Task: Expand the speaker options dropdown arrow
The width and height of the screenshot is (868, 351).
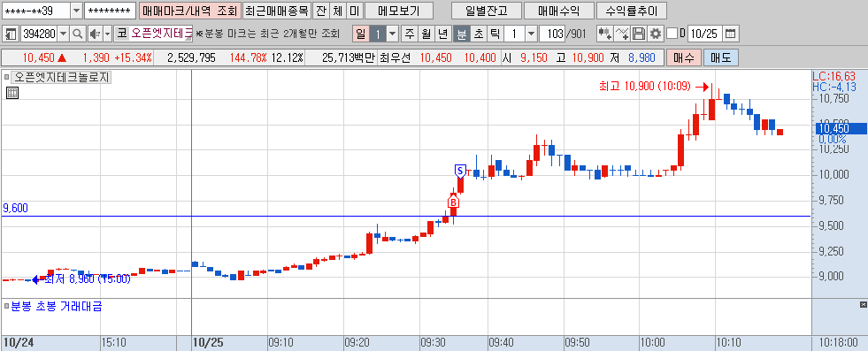Action: point(107,34)
